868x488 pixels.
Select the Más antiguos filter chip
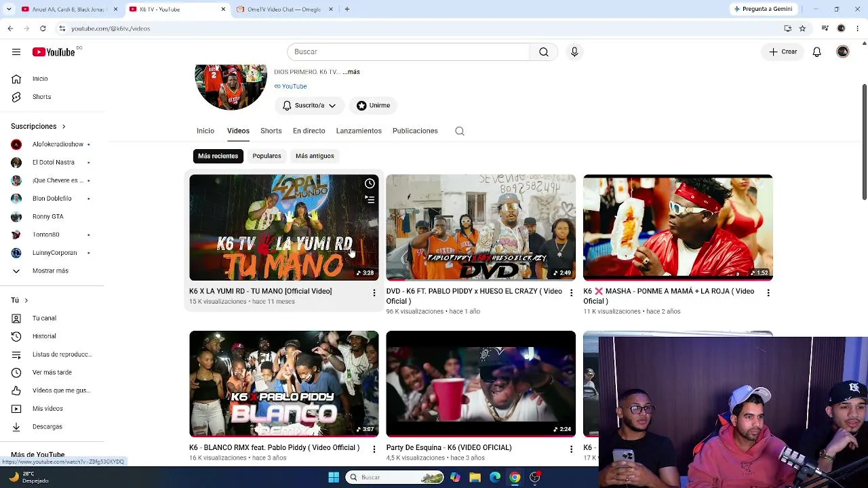coord(315,156)
